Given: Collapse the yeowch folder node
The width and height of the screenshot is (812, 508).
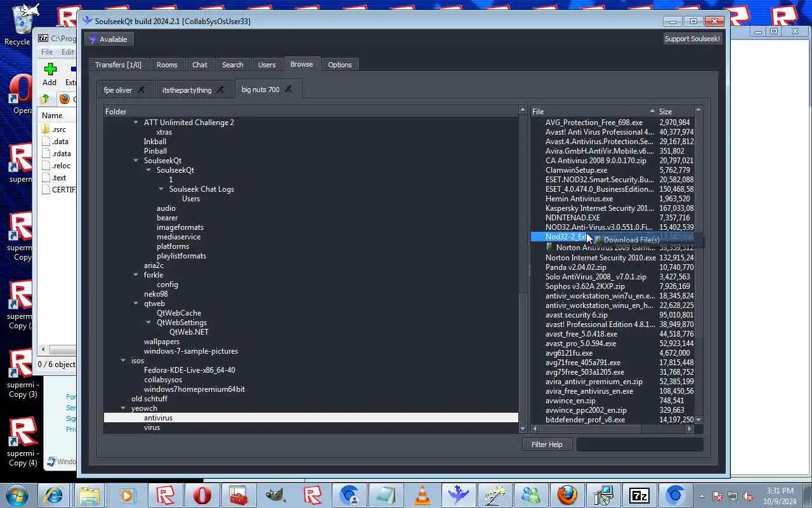Looking at the screenshot, I should [123, 408].
